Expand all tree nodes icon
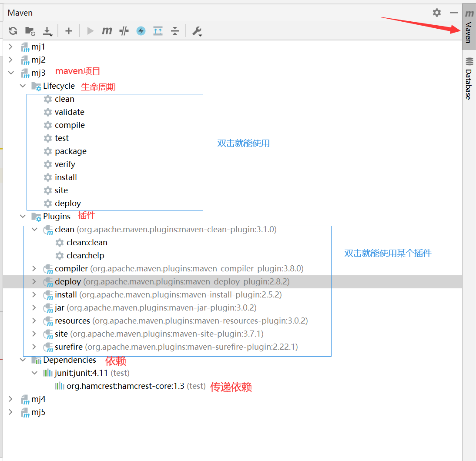Screen dimensions: 476x461 [158, 30]
